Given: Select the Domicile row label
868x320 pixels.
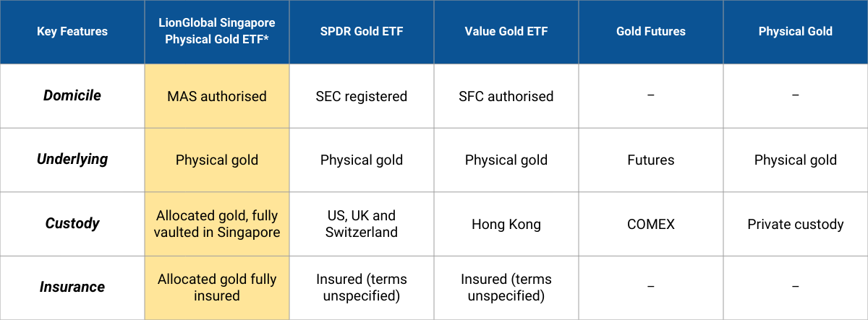Looking at the screenshot, I should pos(72,96).
